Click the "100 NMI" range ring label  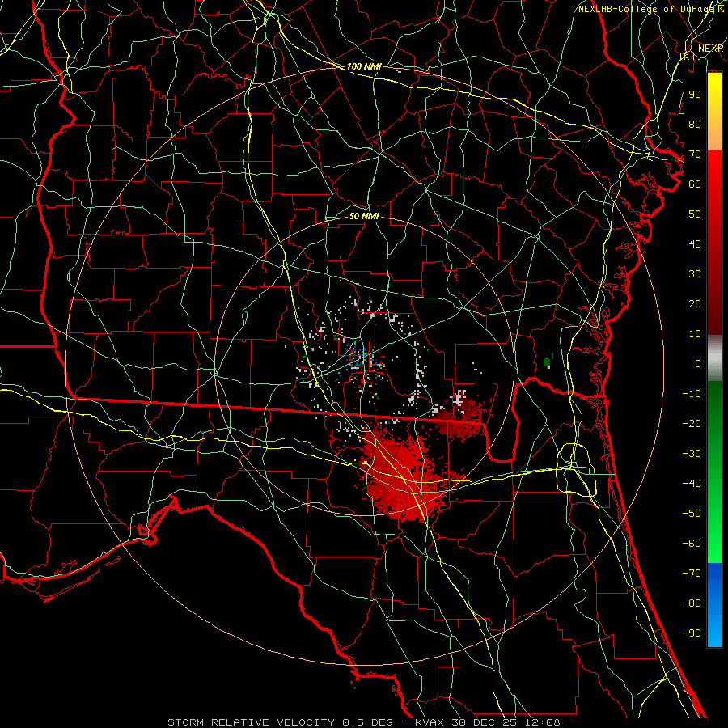(x=364, y=67)
